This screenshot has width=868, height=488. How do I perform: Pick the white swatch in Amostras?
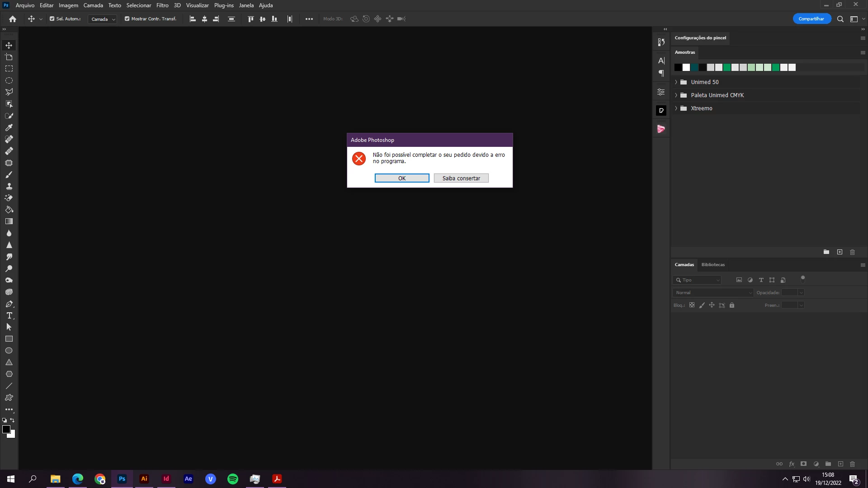pyautogui.click(x=686, y=67)
